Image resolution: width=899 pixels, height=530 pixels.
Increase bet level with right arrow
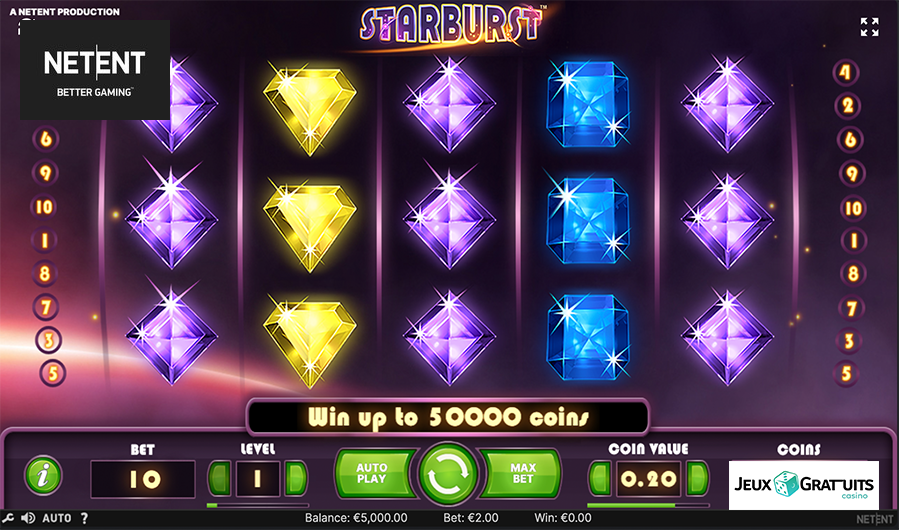(x=295, y=478)
